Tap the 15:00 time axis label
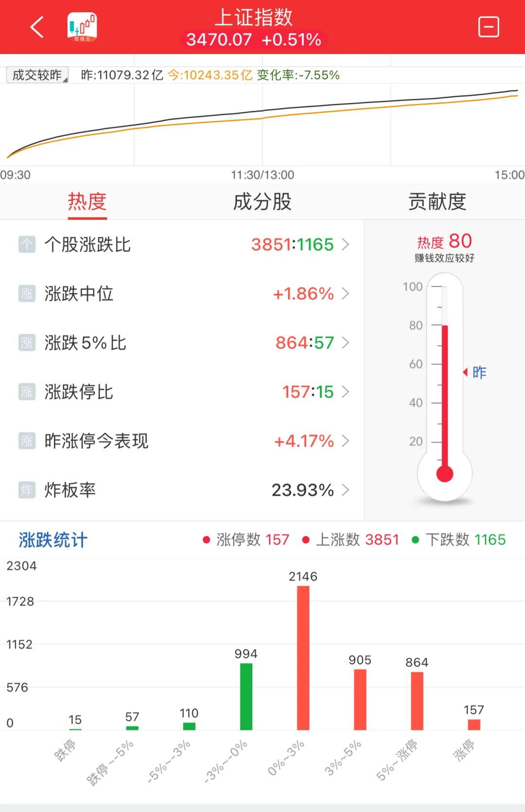 [509, 175]
